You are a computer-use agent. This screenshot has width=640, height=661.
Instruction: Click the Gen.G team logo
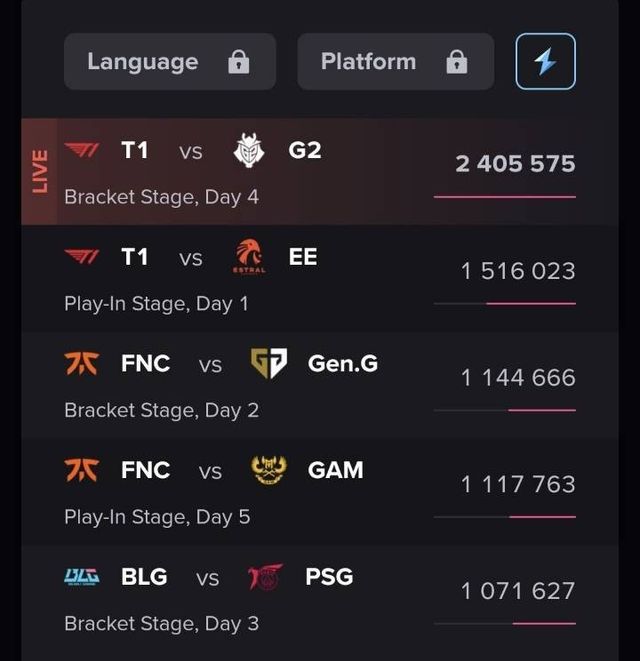point(268,364)
